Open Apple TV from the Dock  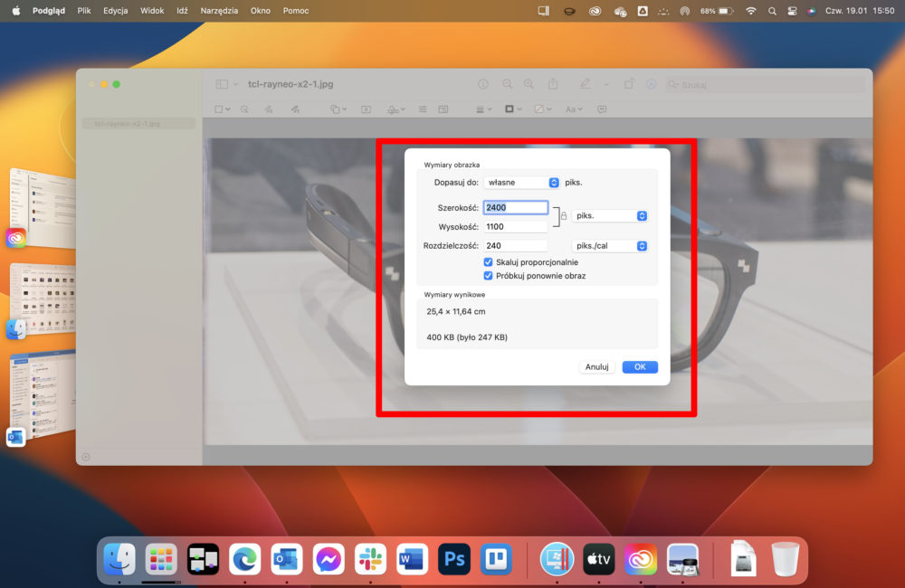coord(598,559)
